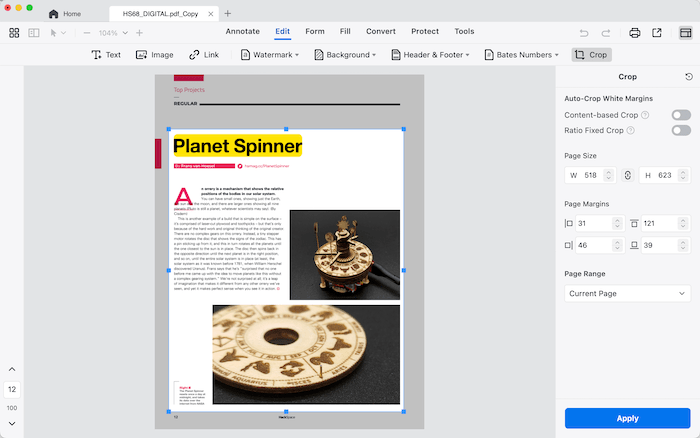The image size is (700, 438).
Task: Click the aspect ratio lock link icon
Action: pyautogui.click(x=627, y=175)
